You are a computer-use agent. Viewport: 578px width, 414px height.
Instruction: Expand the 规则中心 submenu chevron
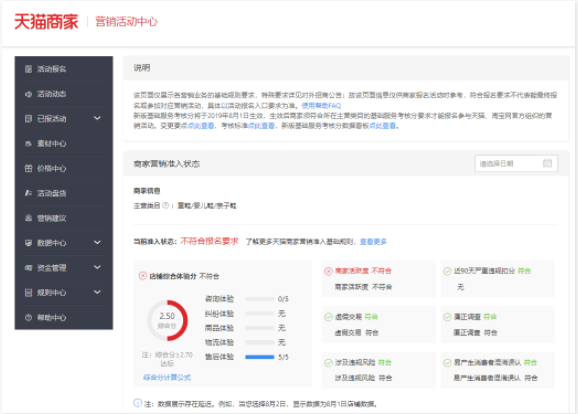97,292
